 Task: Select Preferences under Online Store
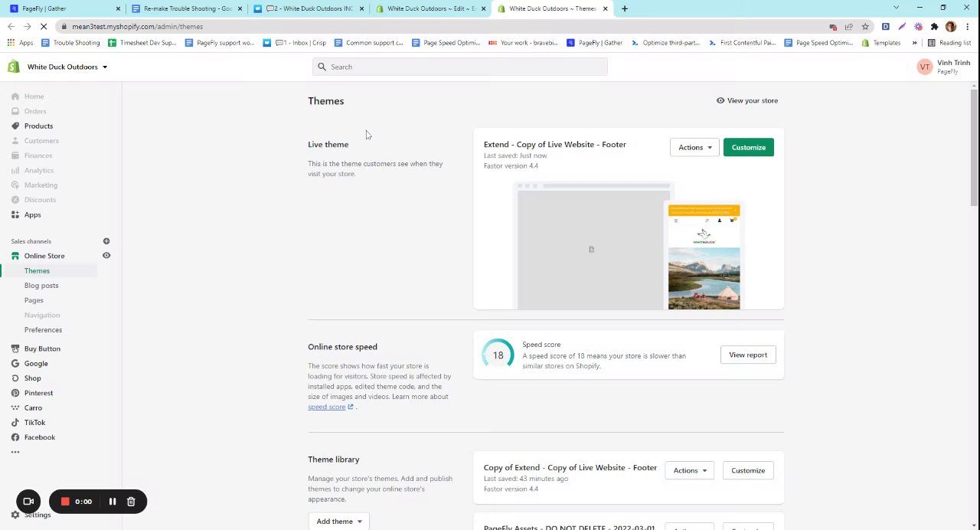coord(43,330)
